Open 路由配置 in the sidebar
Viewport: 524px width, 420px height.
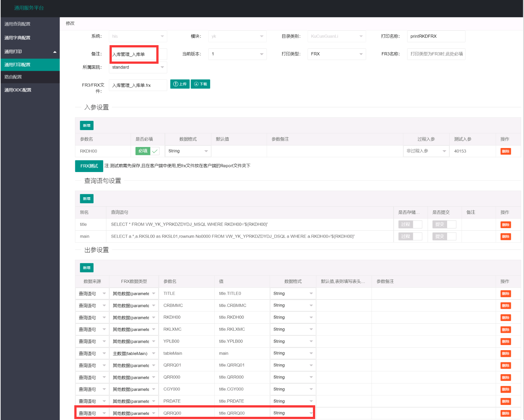(30, 77)
